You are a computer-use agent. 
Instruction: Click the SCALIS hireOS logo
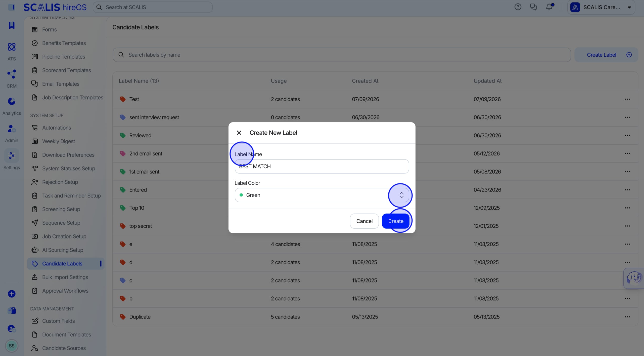[x=55, y=7]
